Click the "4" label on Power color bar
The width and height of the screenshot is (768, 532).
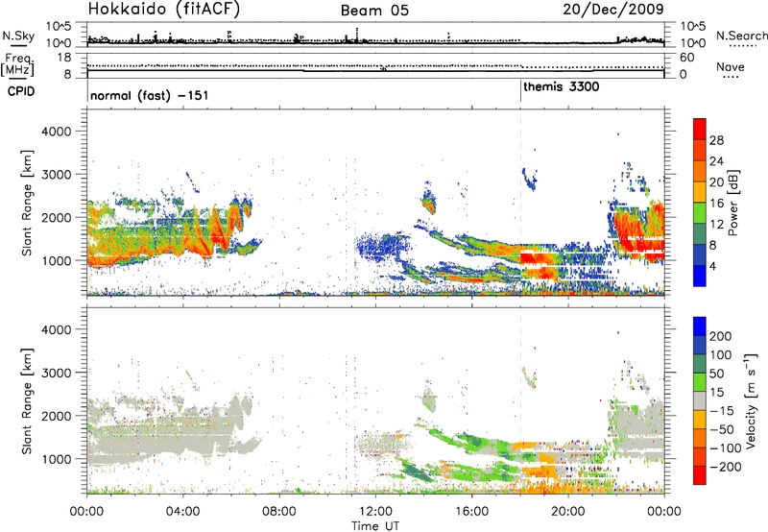point(712,266)
